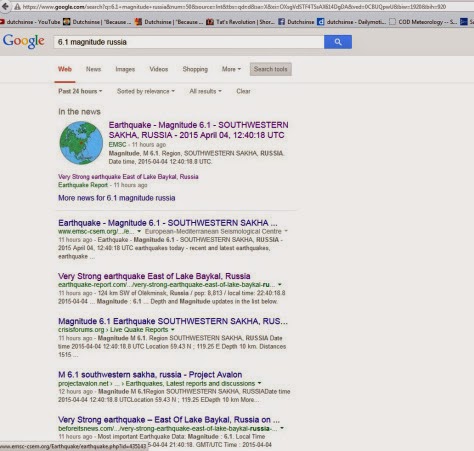Switch to the News tab

93,69
